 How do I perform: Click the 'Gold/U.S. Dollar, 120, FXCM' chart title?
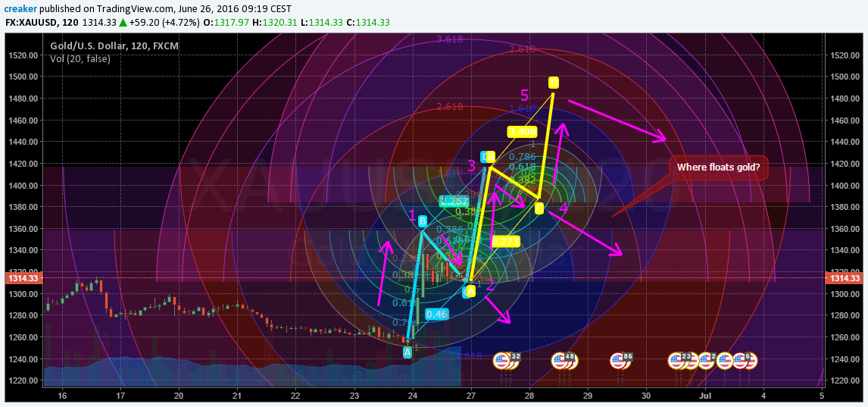[x=114, y=46]
